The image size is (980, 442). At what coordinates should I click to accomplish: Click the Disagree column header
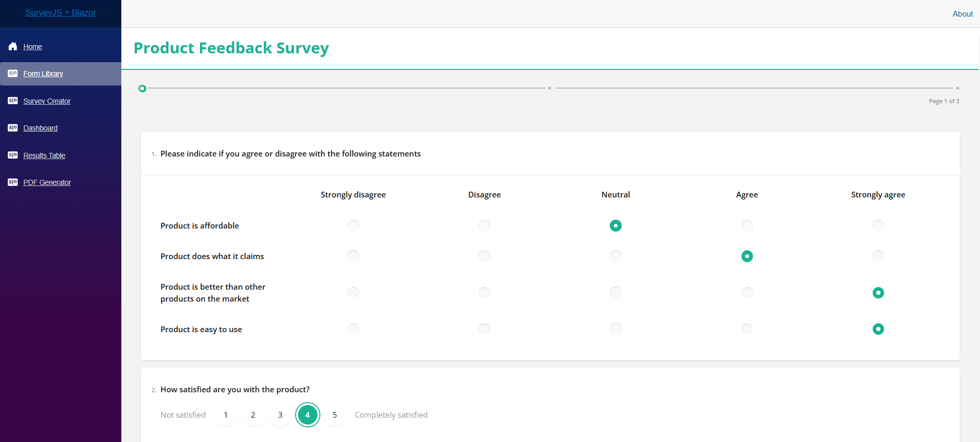(484, 195)
